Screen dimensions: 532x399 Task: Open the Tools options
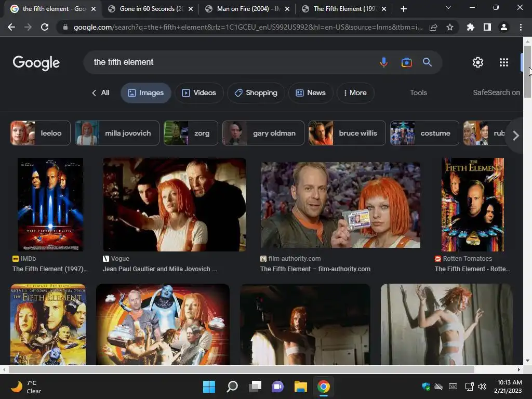pos(418,92)
